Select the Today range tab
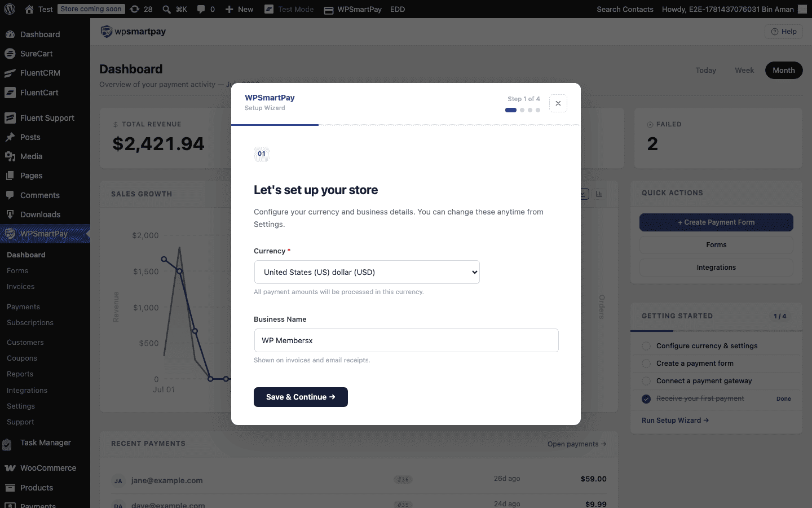Image resolution: width=812 pixels, height=508 pixels. 705,71
